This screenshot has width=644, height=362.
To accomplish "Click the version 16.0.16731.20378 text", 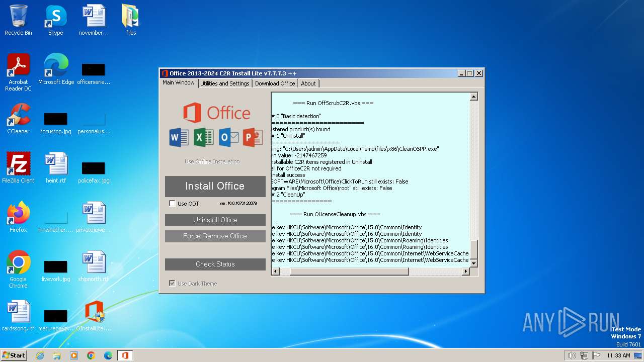I will [238, 204].
